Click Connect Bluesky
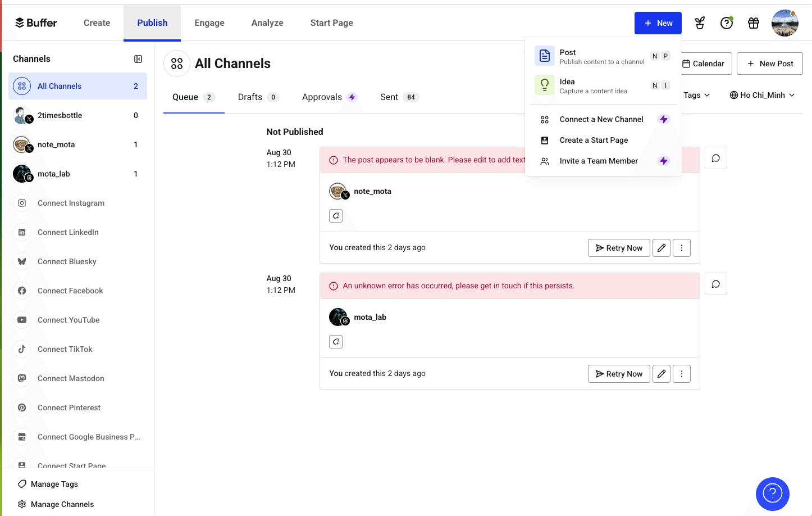Viewport: 812px width, 516px height. pyautogui.click(x=77, y=261)
